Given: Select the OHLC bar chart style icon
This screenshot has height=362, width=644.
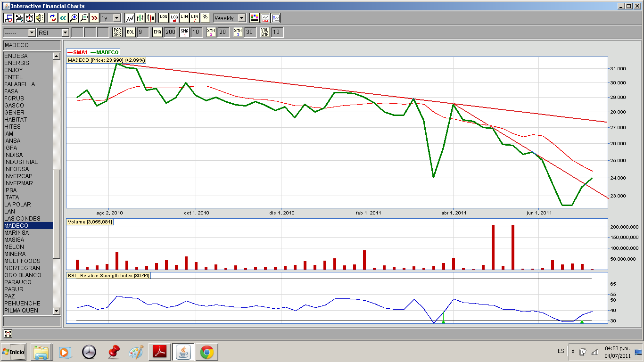Looking at the screenshot, I should (x=140, y=18).
